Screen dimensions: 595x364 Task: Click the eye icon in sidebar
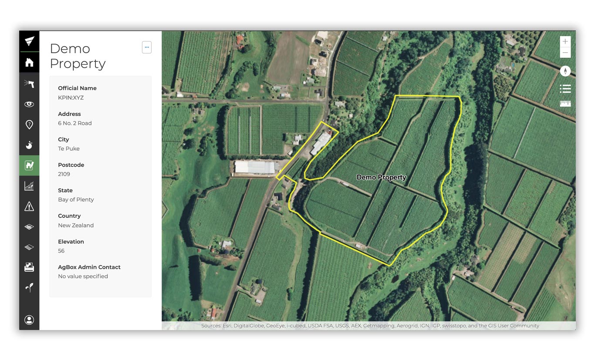point(29,104)
